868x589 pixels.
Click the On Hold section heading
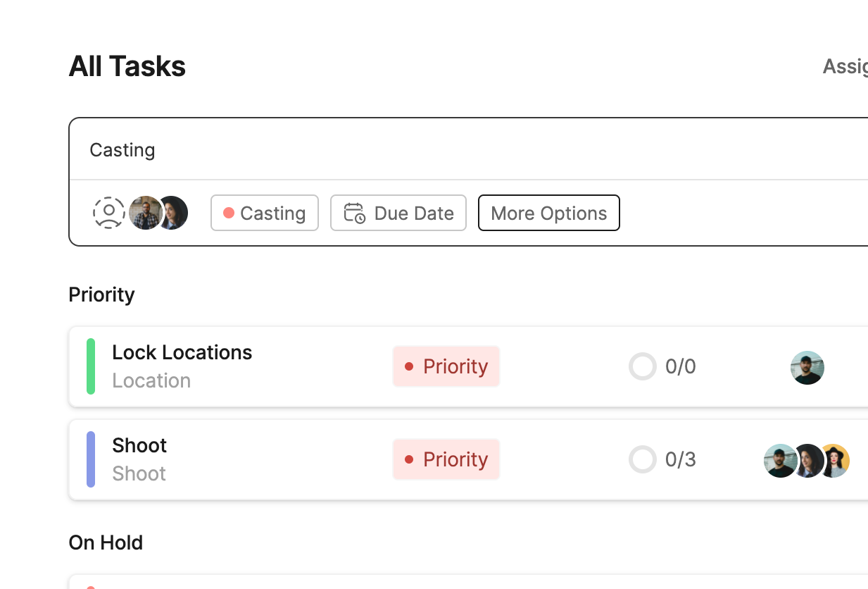(106, 542)
